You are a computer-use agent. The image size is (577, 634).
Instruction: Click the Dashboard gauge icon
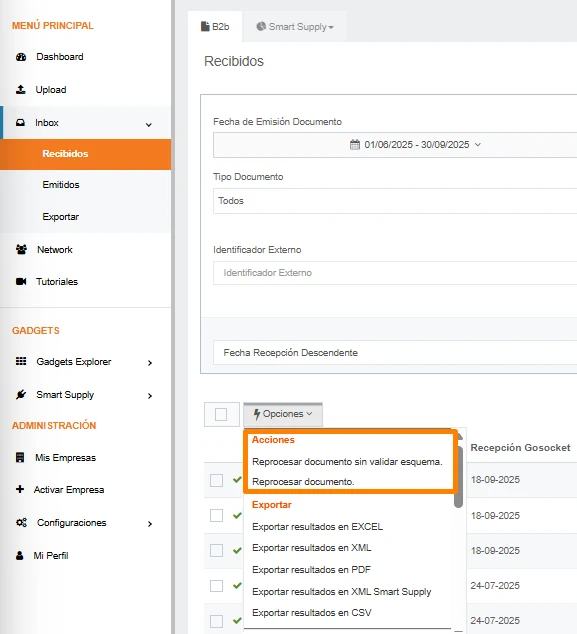[21, 57]
